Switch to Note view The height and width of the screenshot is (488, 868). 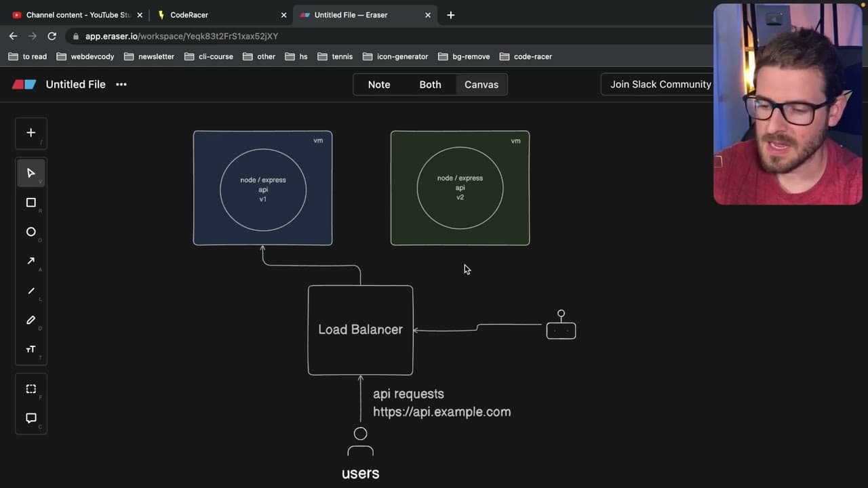coord(379,85)
